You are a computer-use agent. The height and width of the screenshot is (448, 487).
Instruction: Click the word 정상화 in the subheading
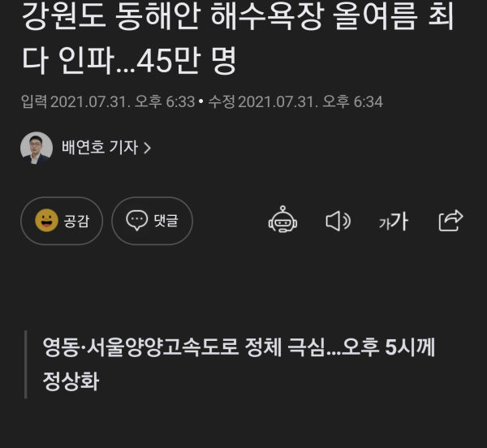click(x=71, y=381)
